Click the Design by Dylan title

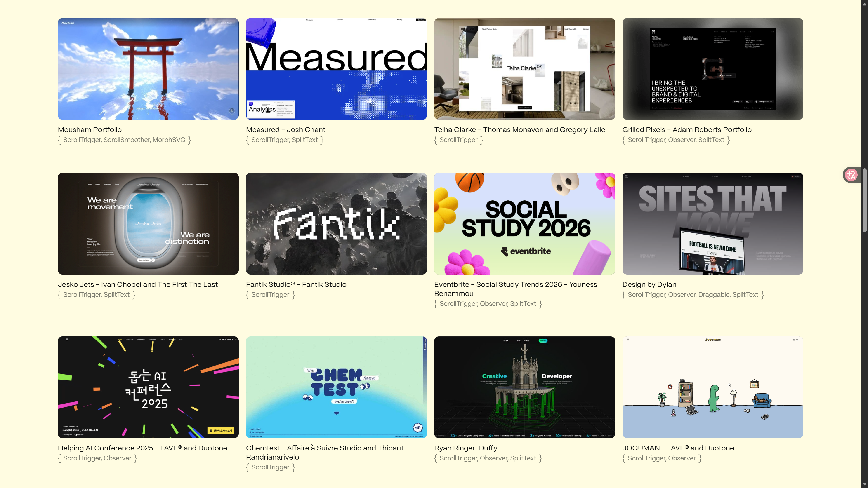(x=649, y=284)
